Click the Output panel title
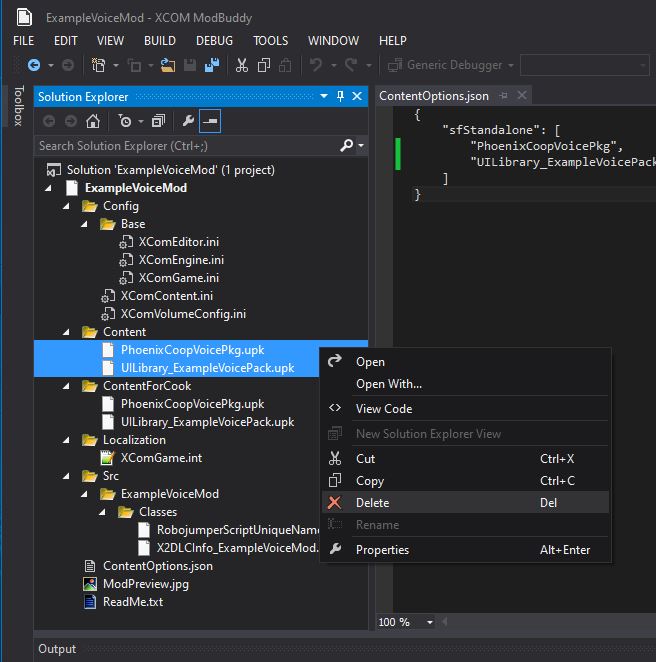656x662 pixels. [57, 649]
